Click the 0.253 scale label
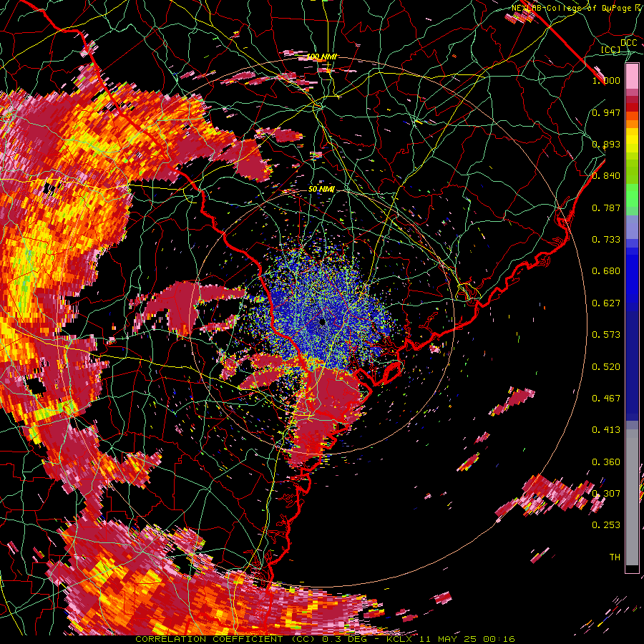The image size is (644, 644). coord(606,525)
